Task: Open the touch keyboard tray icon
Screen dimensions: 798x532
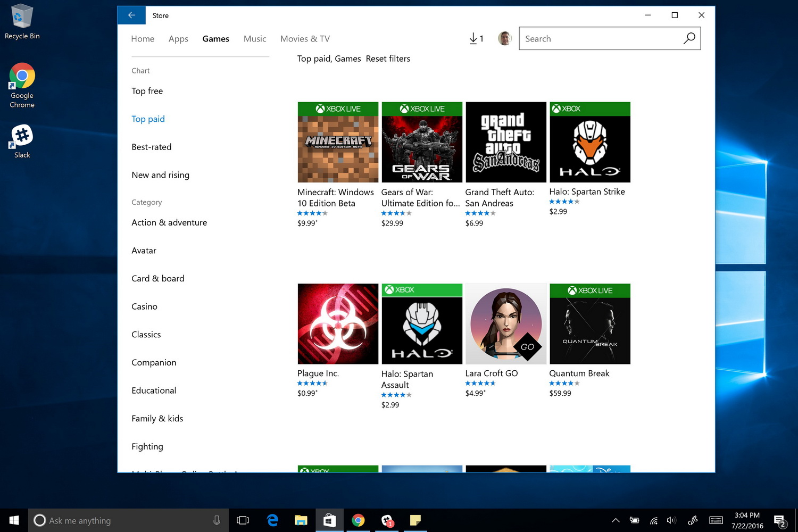Action: [716, 520]
